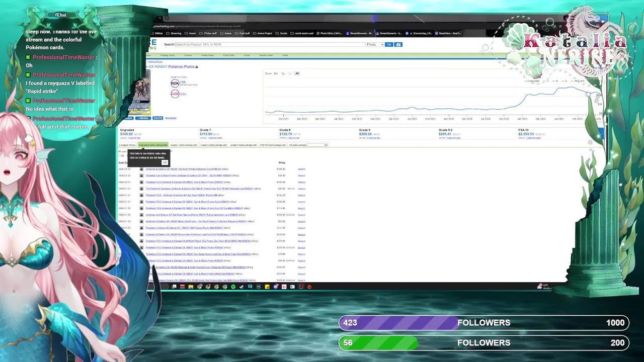Click the Go search button
The width and height of the screenshot is (644, 362).
point(389,44)
